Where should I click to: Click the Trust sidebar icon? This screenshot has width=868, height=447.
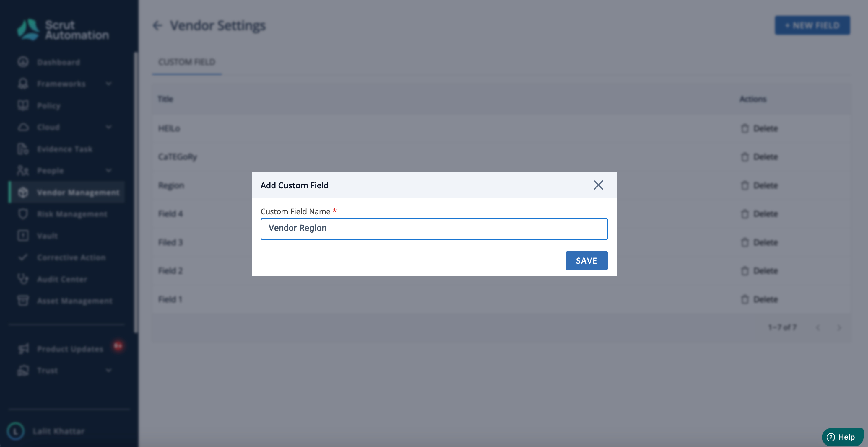(23, 371)
